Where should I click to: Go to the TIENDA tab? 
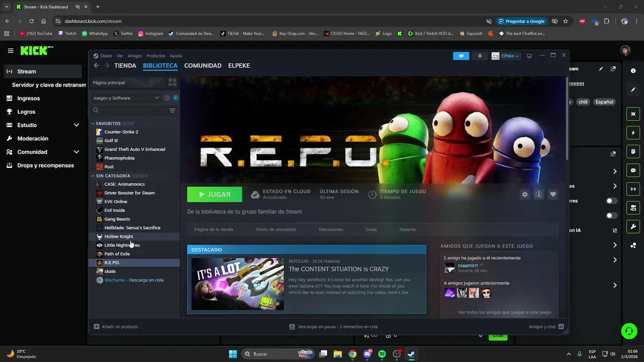[125, 65]
